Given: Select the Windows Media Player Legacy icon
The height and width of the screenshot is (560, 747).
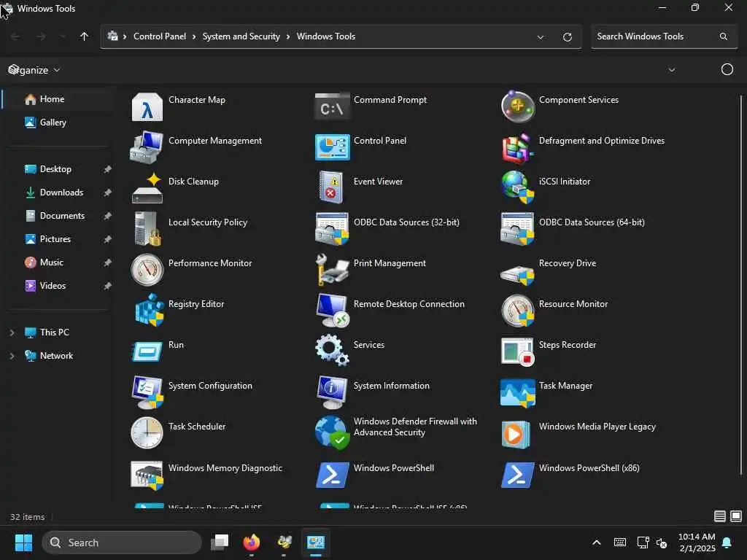Looking at the screenshot, I should tap(516, 435).
